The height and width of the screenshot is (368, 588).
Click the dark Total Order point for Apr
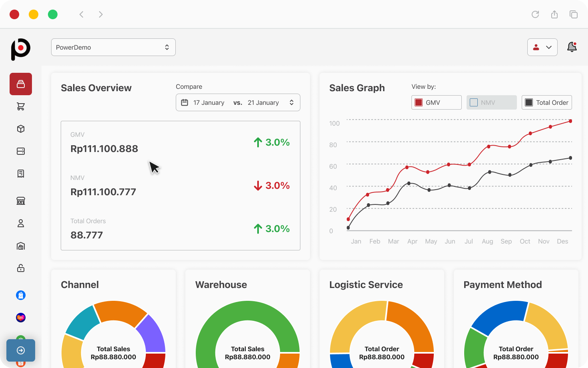[409, 183]
